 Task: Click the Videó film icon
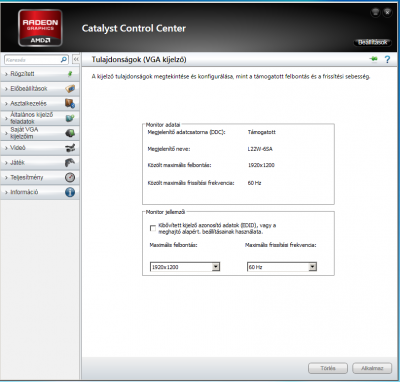click(x=70, y=148)
